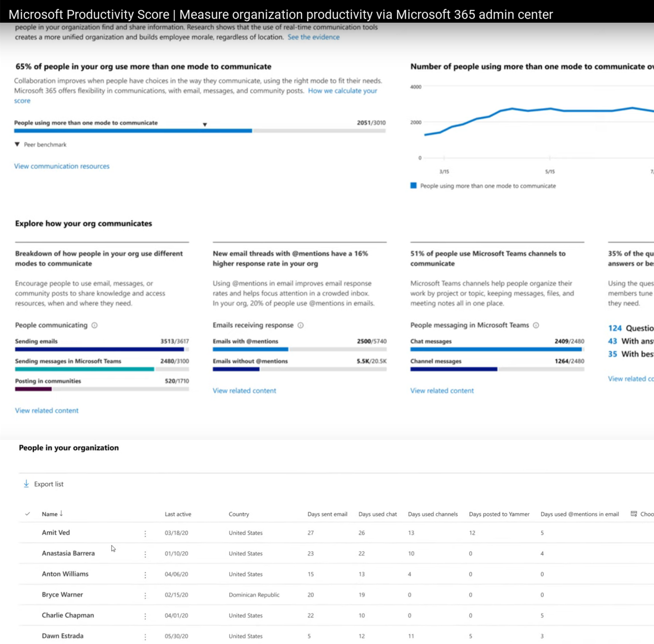Click View communication resources link
654x644 pixels.
point(62,166)
